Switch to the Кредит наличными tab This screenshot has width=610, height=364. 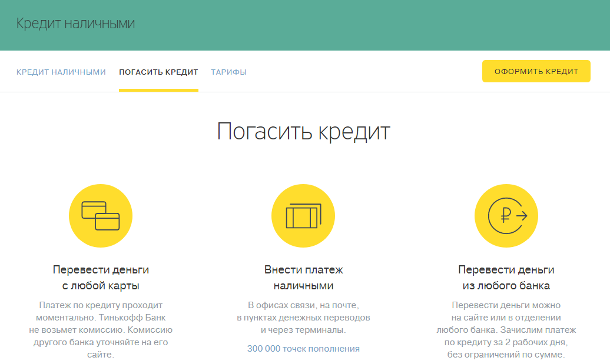61,72
